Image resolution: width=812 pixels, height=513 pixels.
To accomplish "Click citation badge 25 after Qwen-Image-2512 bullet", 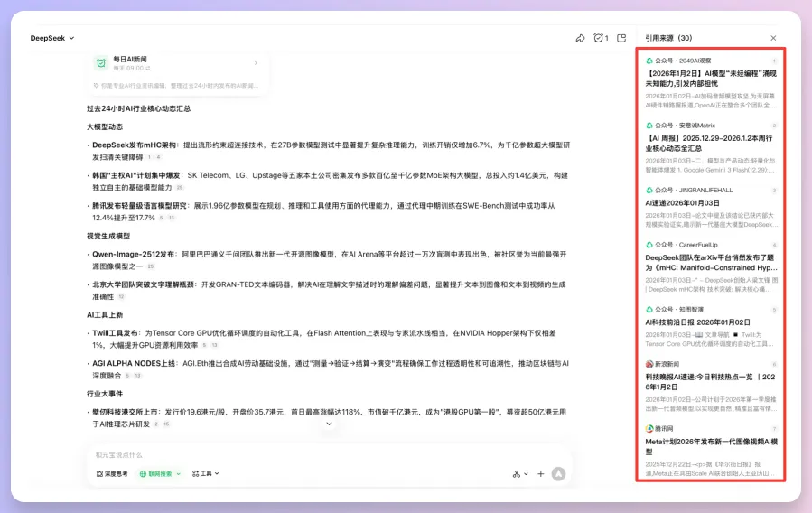I will pyautogui.click(x=151, y=266).
